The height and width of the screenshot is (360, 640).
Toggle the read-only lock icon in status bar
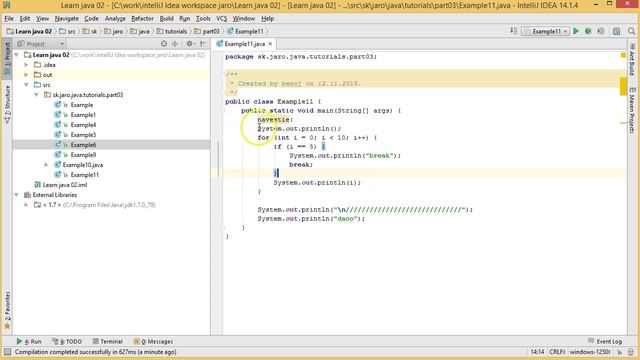(619, 352)
